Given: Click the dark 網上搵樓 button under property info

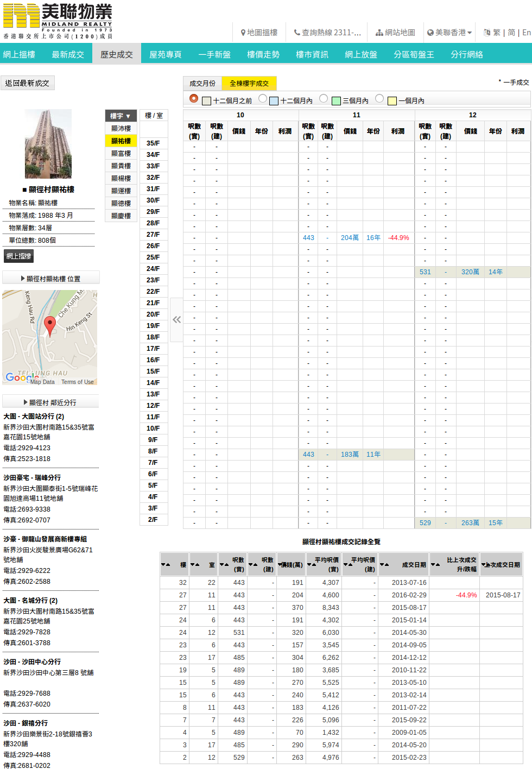Looking at the screenshot, I should click(x=18, y=256).
